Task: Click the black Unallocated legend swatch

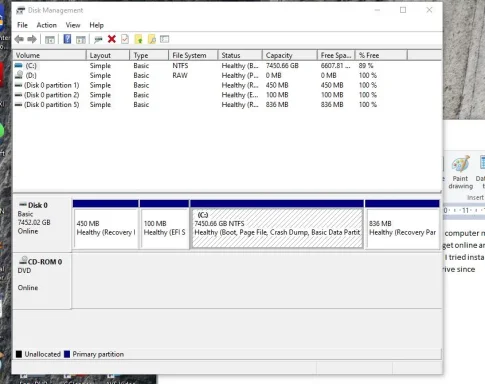Action: click(x=19, y=354)
